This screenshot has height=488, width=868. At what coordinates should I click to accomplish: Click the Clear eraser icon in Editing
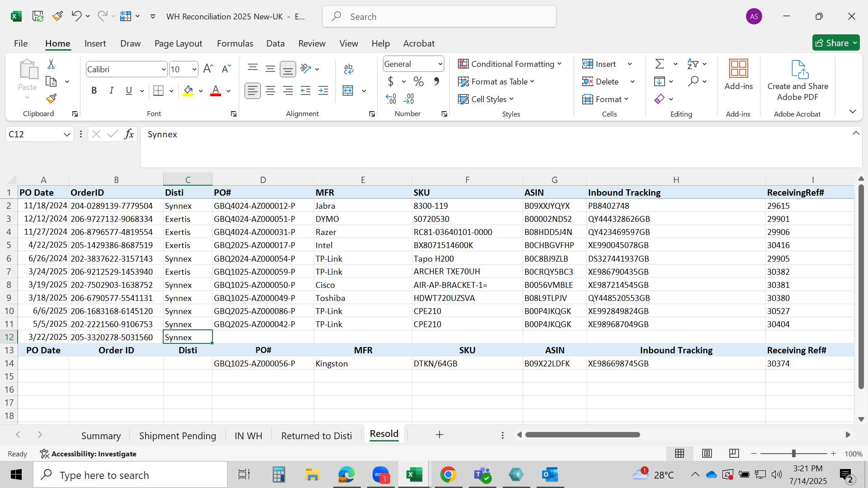pyautogui.click(x=660, y=99)
